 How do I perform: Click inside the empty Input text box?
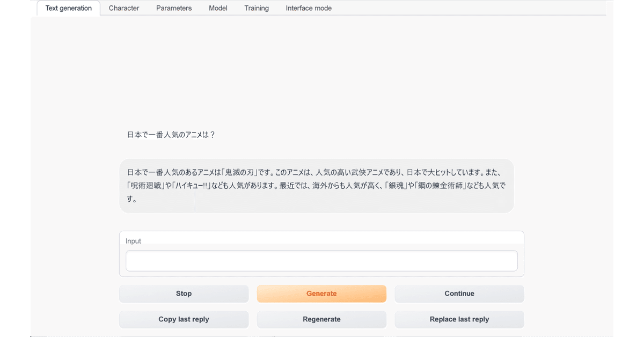pos(321,260)
